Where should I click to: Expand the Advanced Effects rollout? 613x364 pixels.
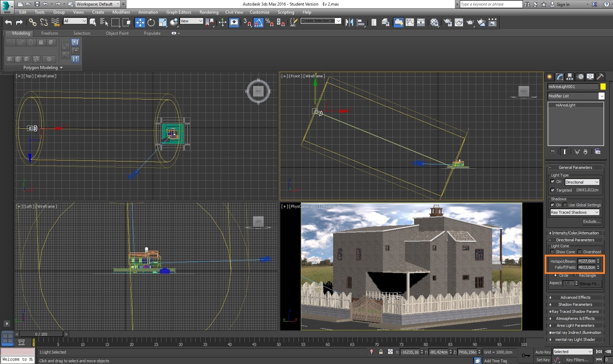pyautogui.click(x=575, y=297)
